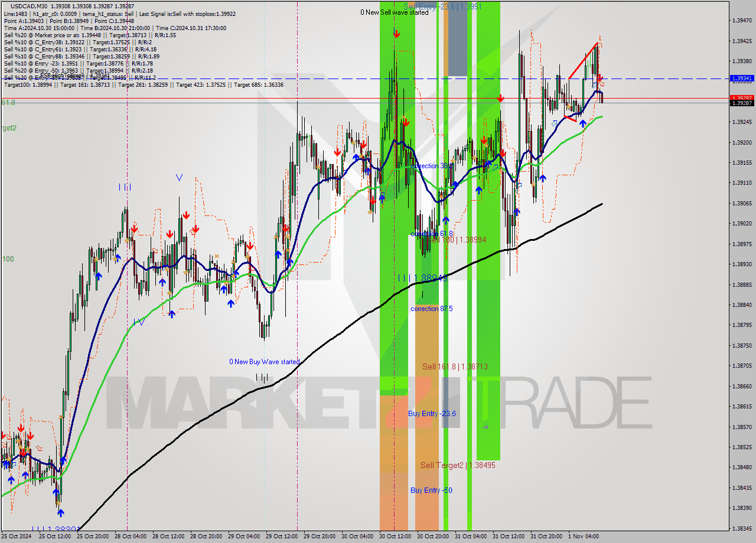Click the long red trendline near latest candles

click(x=582, y=61)
